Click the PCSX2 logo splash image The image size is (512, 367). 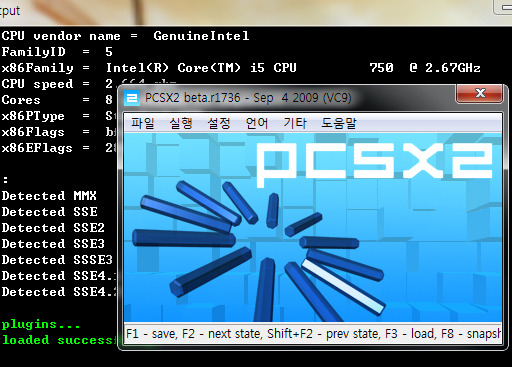pyautogui.click(x=313, y=227)
